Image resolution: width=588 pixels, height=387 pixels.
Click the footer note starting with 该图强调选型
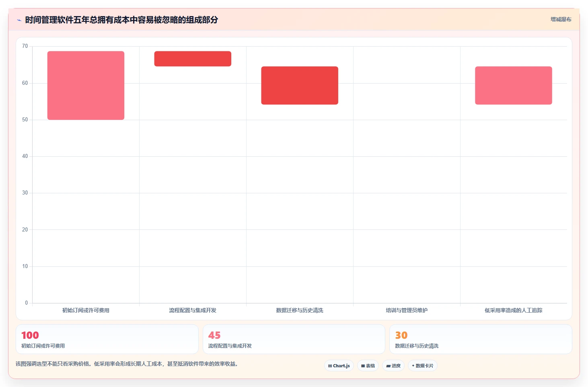coord(128,364)
